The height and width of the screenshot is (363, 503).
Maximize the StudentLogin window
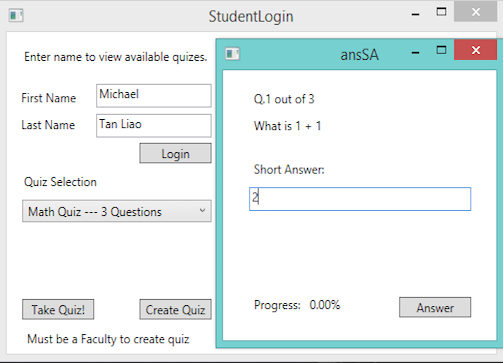coord(441,12)
